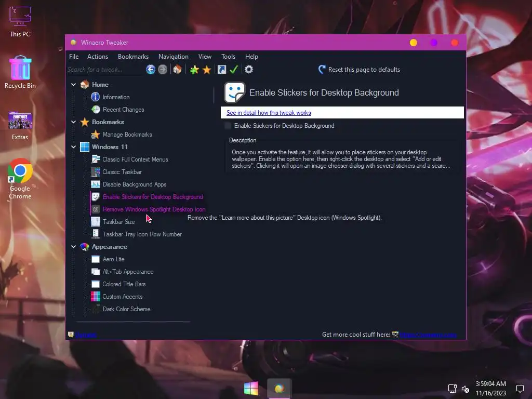Select the Aero Lite tree item
Screen dimensions: 532x399
coord(113,259)
